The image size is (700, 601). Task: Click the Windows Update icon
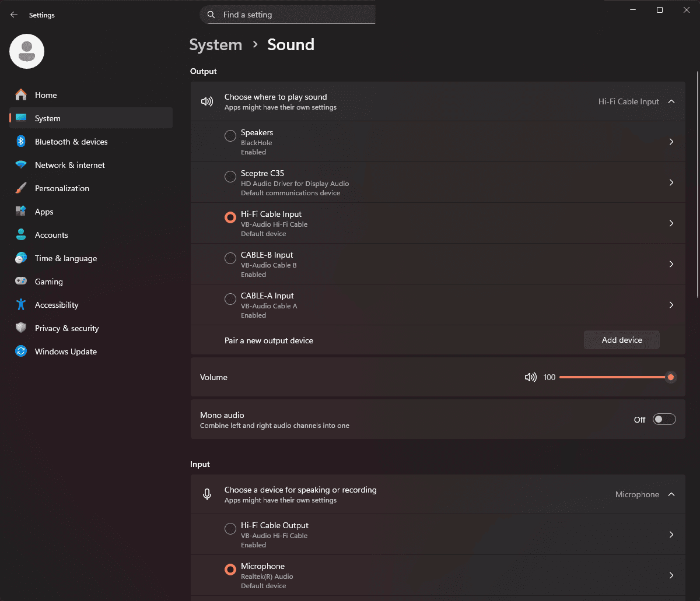(20, 352)
